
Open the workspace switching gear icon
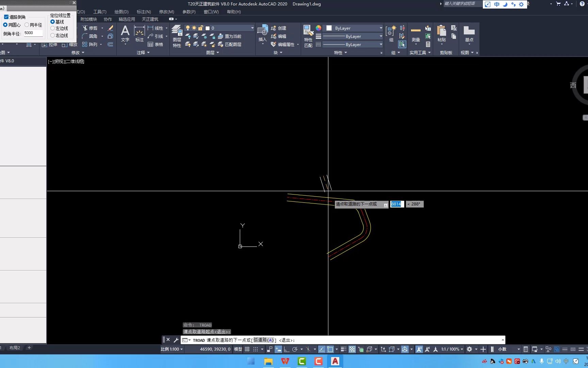[470, 349]
